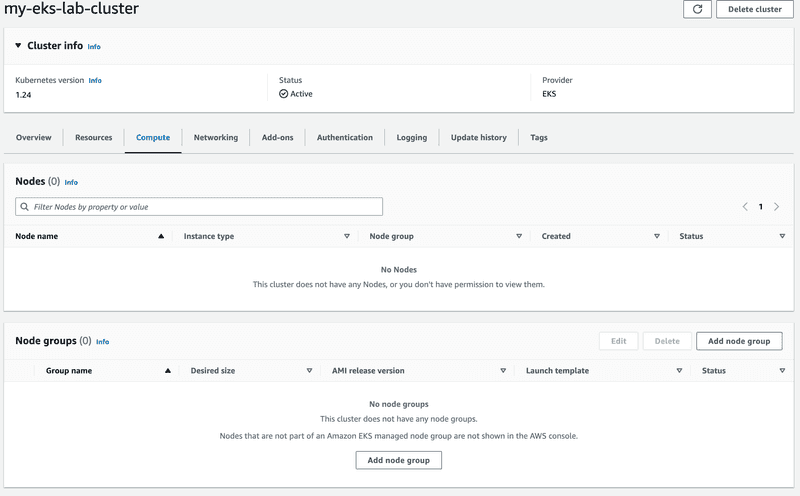
Task: Open Info link beside Kubernetes version
Action: tap(95, 81)
